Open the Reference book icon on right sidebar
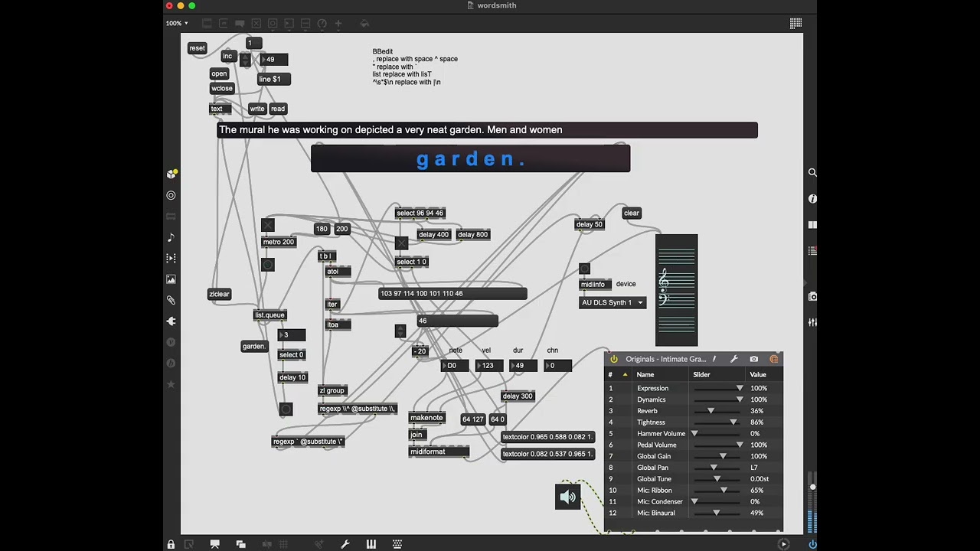 pos(812,225)
